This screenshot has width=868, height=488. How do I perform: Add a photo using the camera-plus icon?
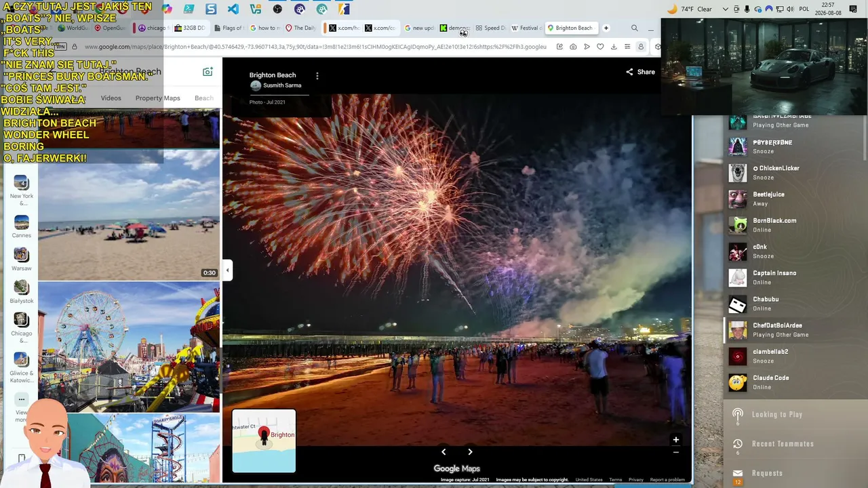pos(208,72)
